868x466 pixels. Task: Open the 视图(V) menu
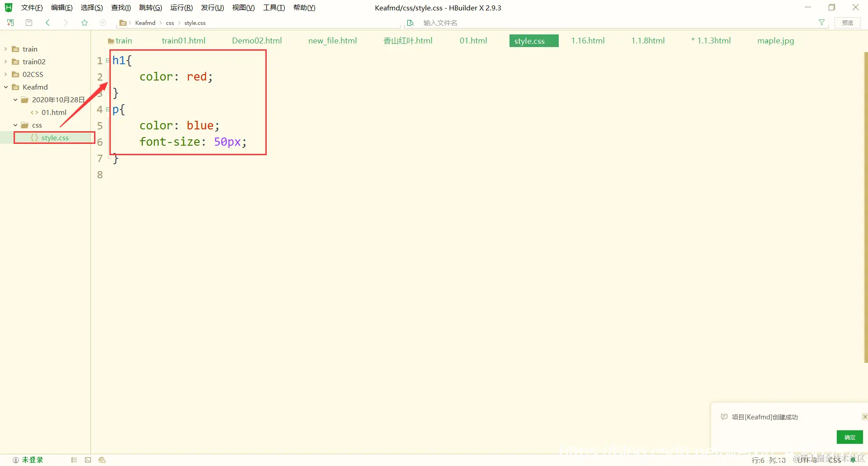pos(244,8)
